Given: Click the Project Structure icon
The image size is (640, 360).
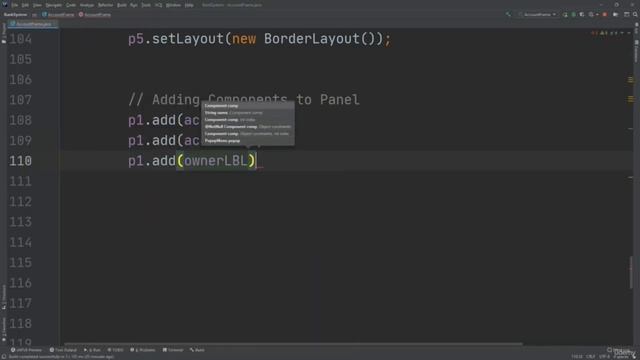Looking at the screenshot, I should 627,14.
